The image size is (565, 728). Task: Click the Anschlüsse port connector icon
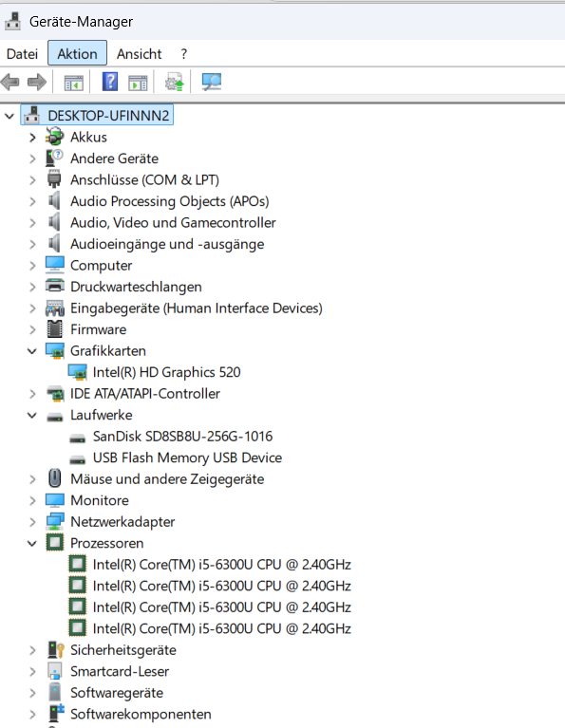[54, 179]
